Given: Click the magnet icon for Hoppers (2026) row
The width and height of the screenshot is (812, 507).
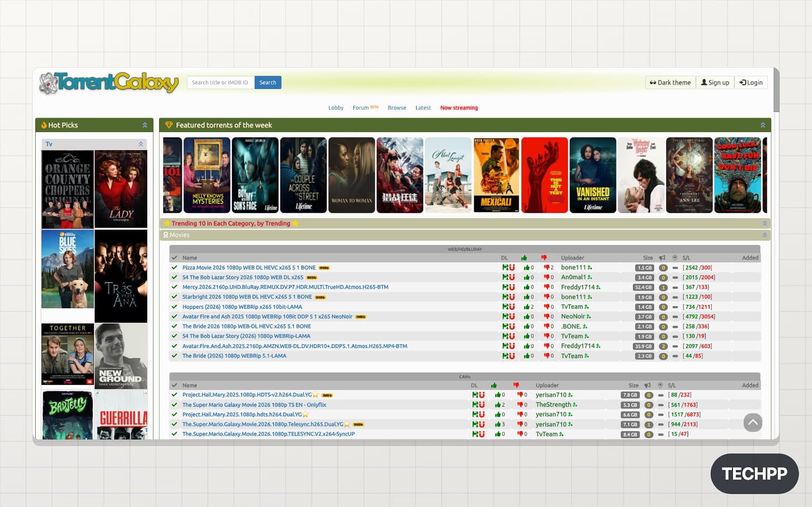Looking at the screenshot, I should pyautogui.click(x=512, y=307).
